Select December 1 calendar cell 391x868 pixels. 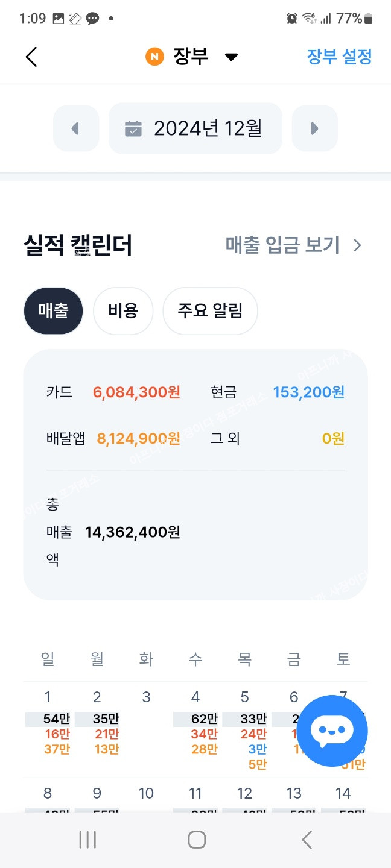coord(48,726)
